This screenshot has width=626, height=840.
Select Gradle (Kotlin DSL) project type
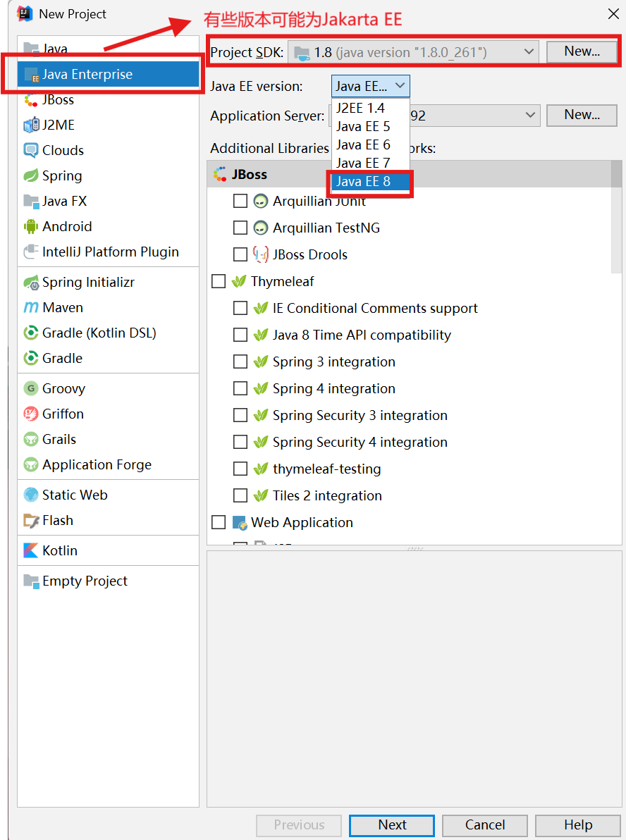pos(108,333)
